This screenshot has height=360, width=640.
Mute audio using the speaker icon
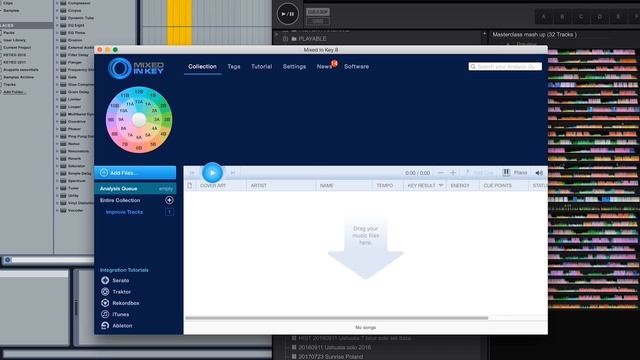[539, 173]
